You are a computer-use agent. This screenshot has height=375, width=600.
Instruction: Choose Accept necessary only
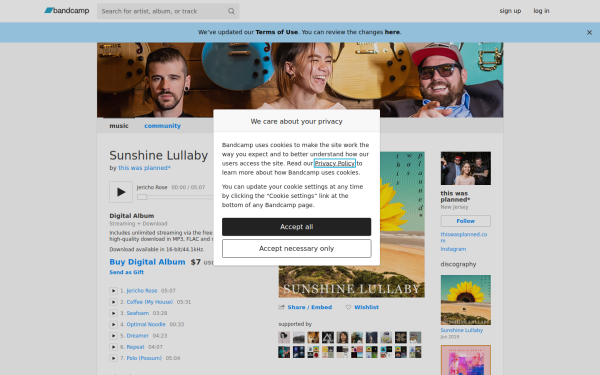(297, 249)
